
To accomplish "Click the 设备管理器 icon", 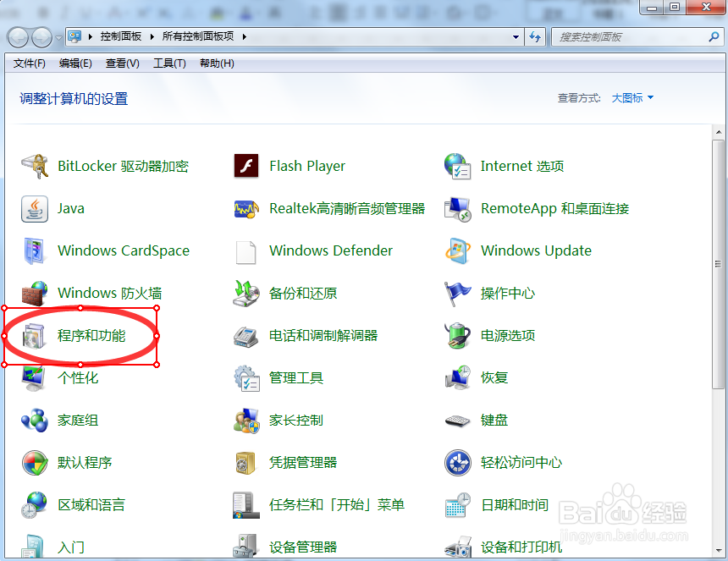I will (246, 546).
